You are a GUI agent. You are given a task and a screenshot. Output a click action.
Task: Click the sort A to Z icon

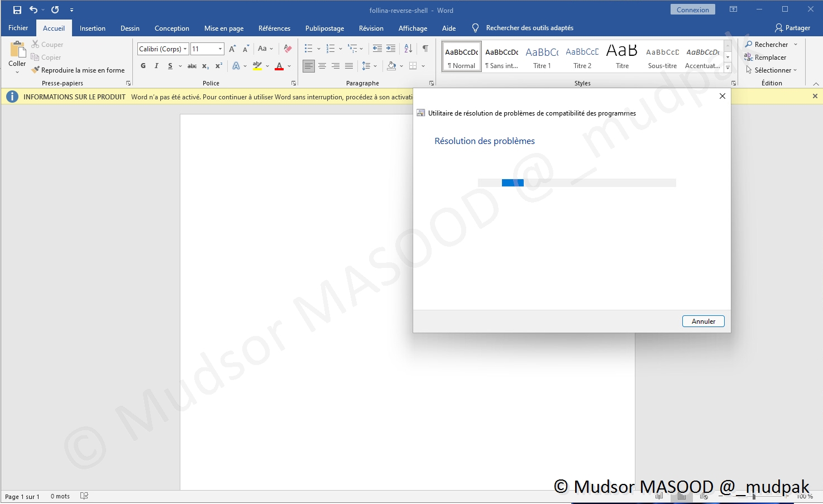[408, 49]
